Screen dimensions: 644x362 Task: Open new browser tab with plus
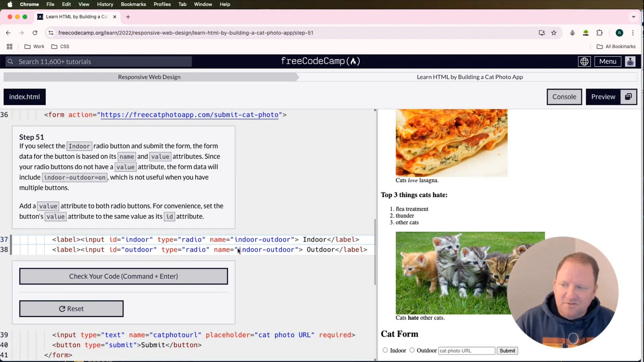coord(128,17)
